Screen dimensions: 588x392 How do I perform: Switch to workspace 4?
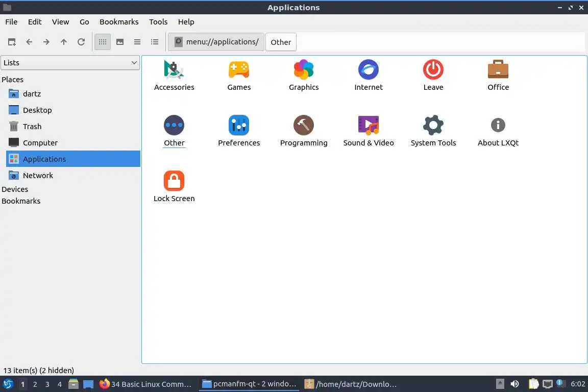(60, 384)
